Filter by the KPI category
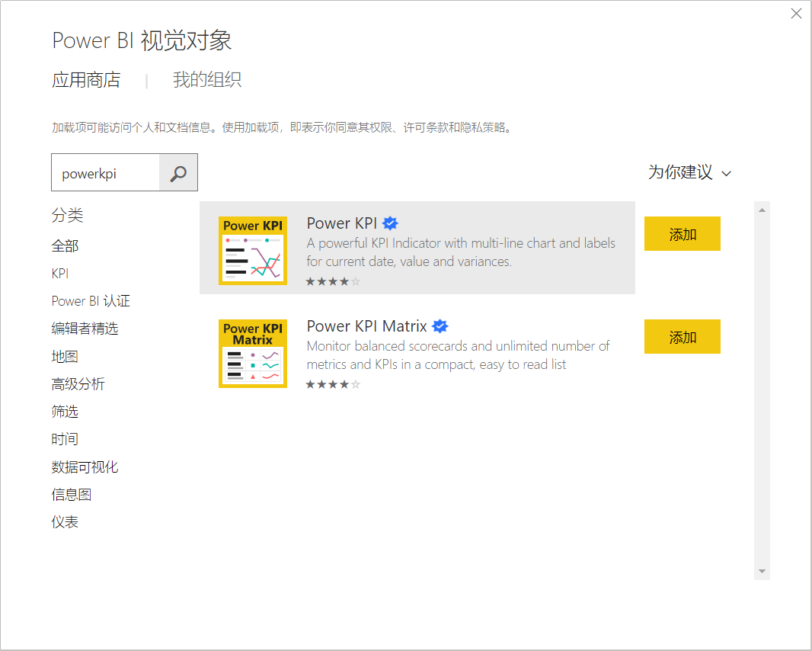Image resolution: width=812 pixels, height=651 pixels. tap(60, 274)
